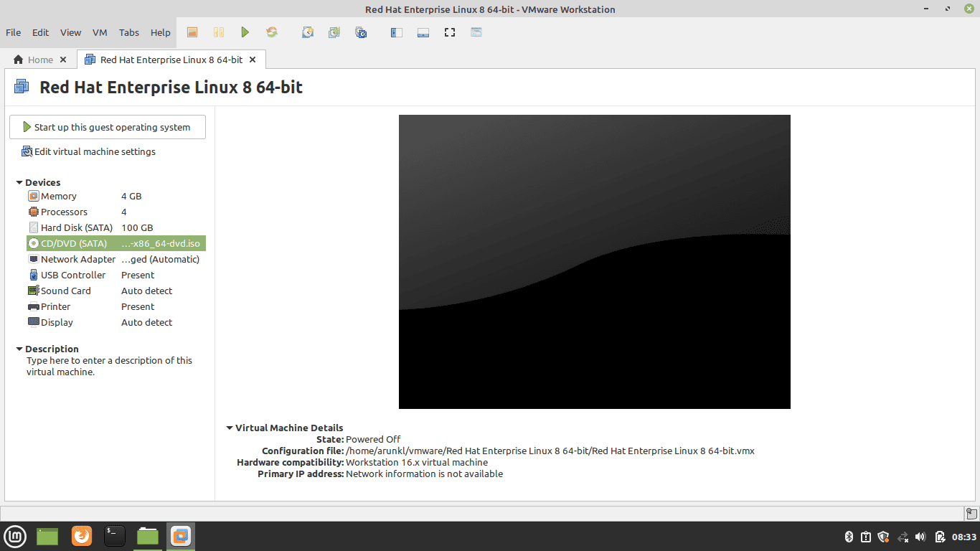This screenshot has width=980, height=551.
Task: Collapse the Virtual Machine Details section
Action: (230, 428)
